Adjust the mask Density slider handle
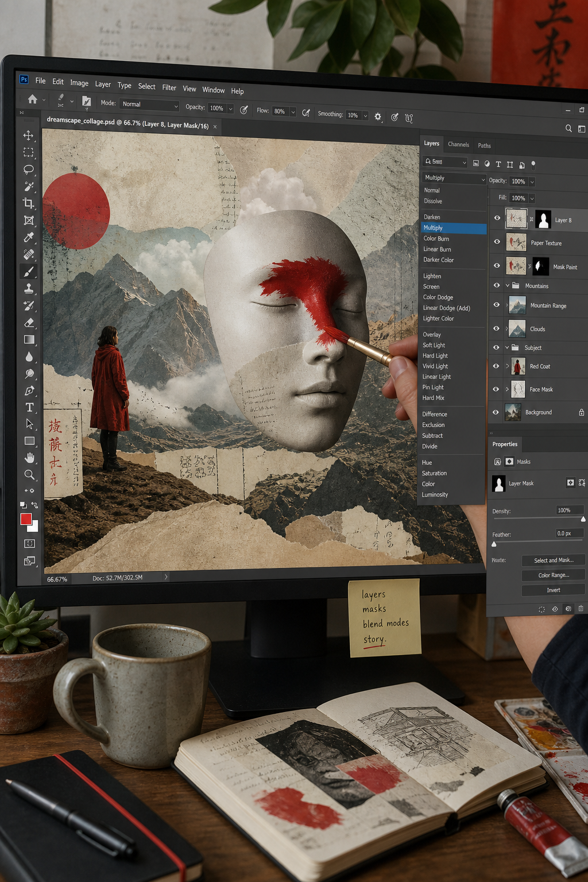 tap(583, 519)
